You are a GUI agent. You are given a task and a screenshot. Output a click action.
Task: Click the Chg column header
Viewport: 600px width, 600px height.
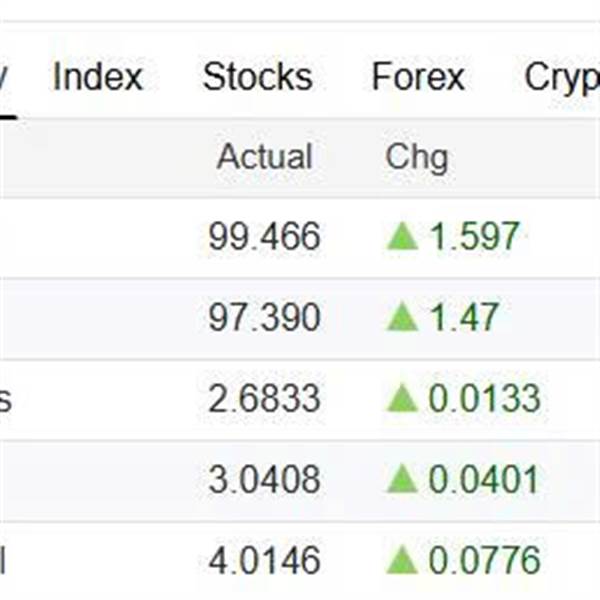(x=417, y=158)
